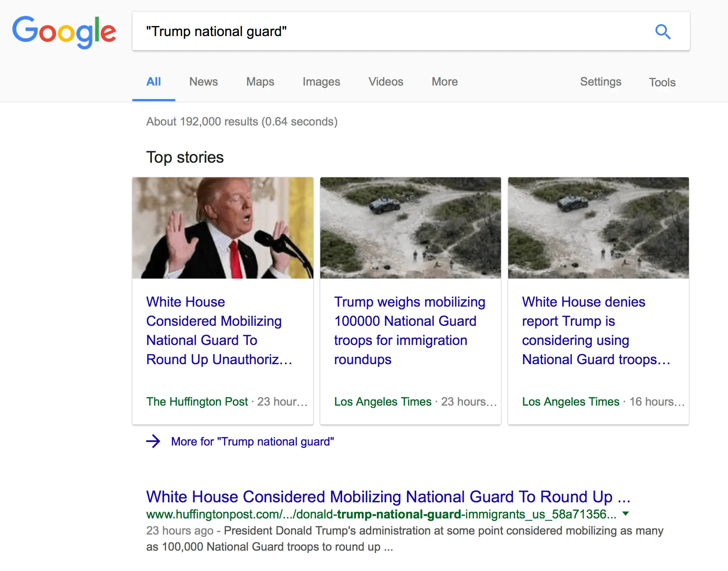Click the blue search magnifier icon

662,31
